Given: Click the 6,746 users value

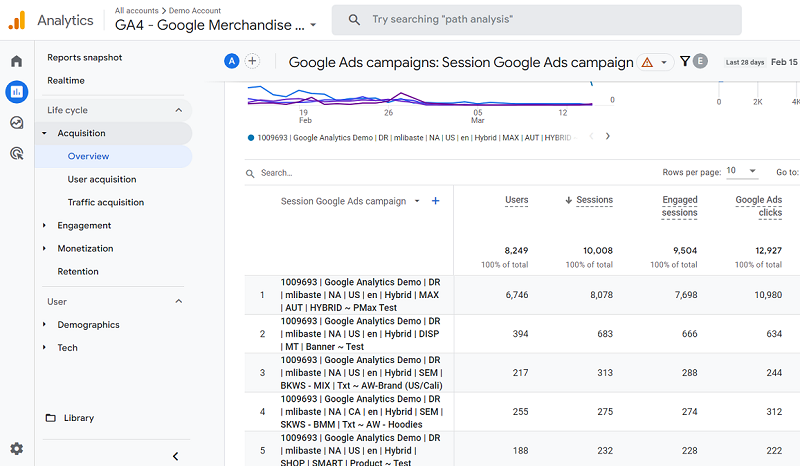Looking at the screenshot, I should [517, 295].
